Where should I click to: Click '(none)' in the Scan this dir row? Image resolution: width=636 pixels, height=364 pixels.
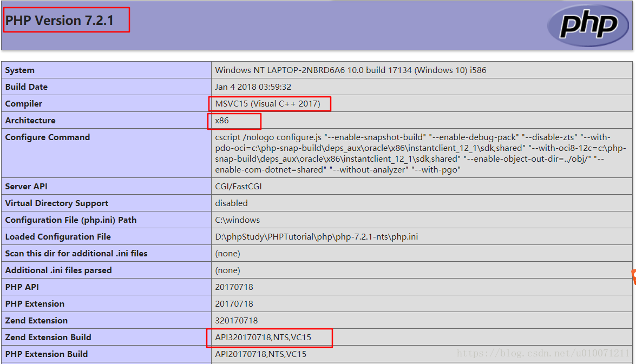(x=227, y=254)
